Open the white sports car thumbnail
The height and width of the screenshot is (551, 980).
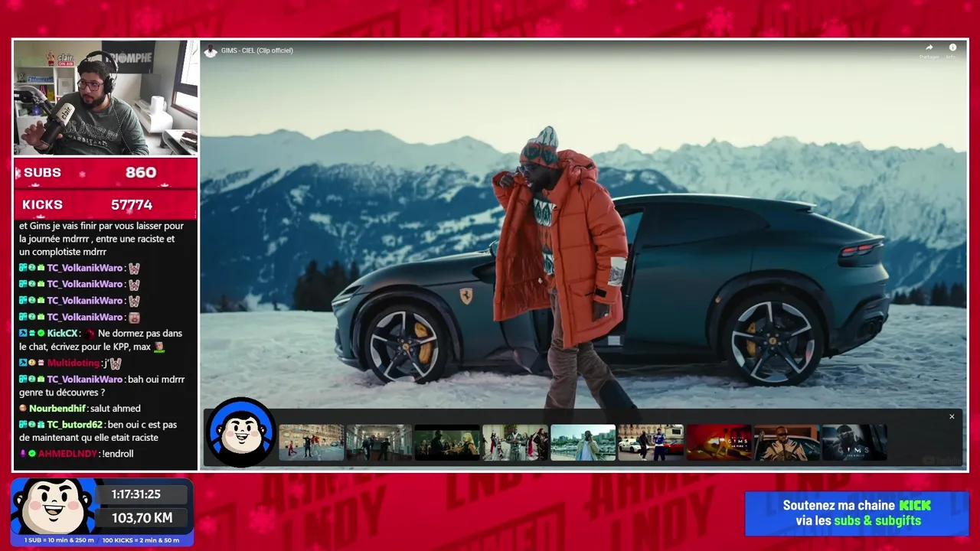[x=651, y=442]
